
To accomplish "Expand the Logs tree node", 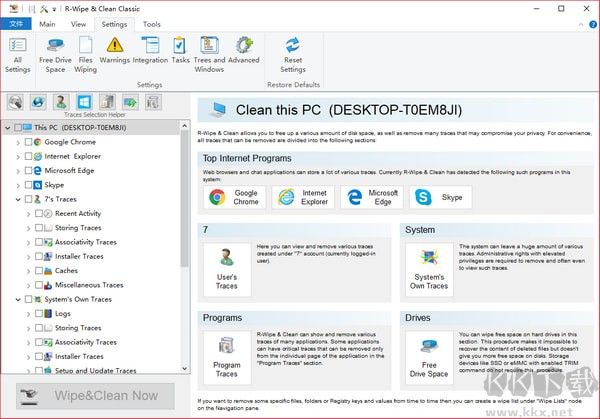I will point(28,314).
